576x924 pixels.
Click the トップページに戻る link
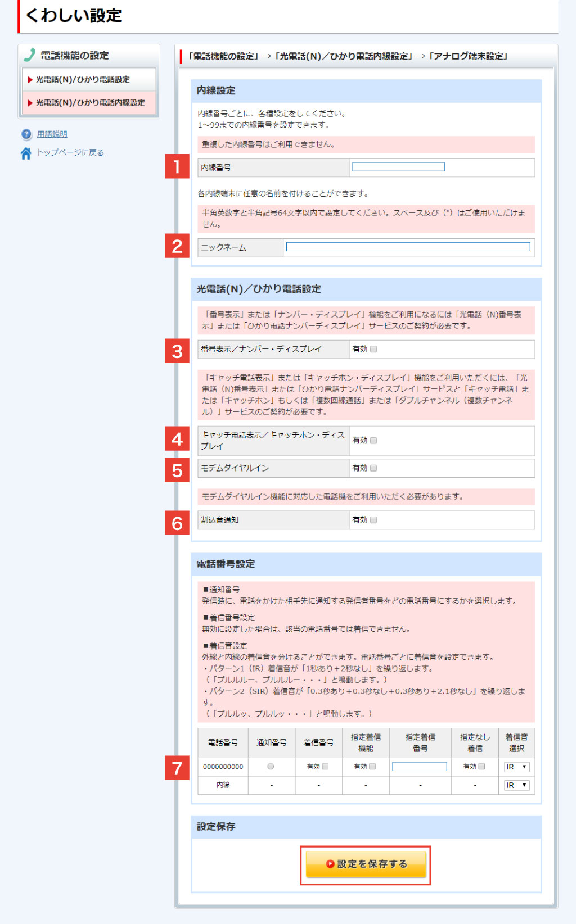(70, 152)
